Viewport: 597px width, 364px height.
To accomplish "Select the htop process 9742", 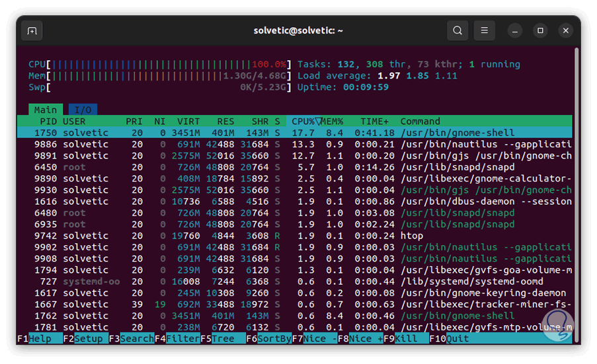I will 294,236.
